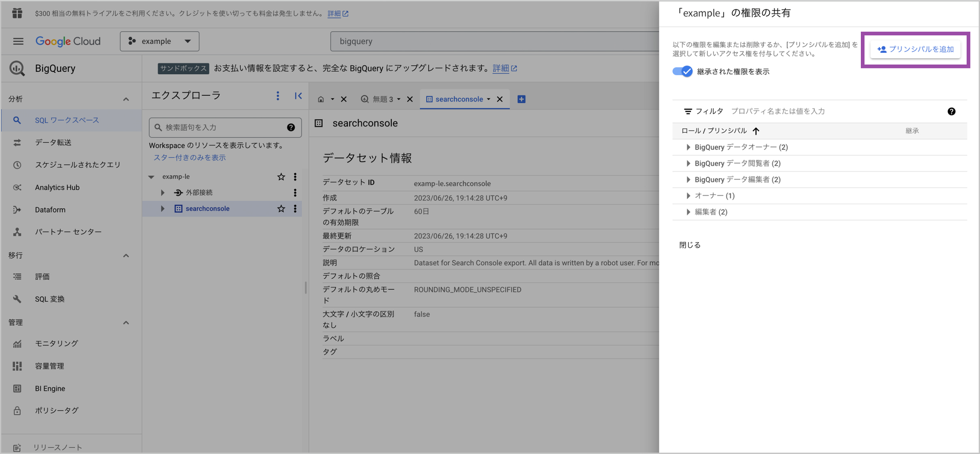
Task: Expand the オーナー role row
Action: click(x=688, y=195)
